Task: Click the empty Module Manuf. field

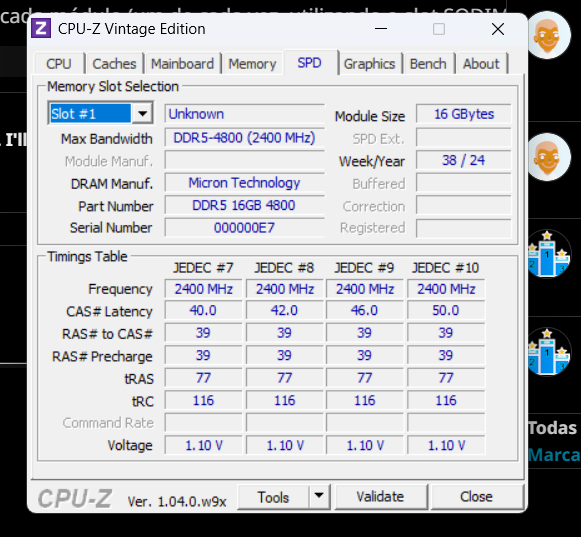Action: (245, 160)
